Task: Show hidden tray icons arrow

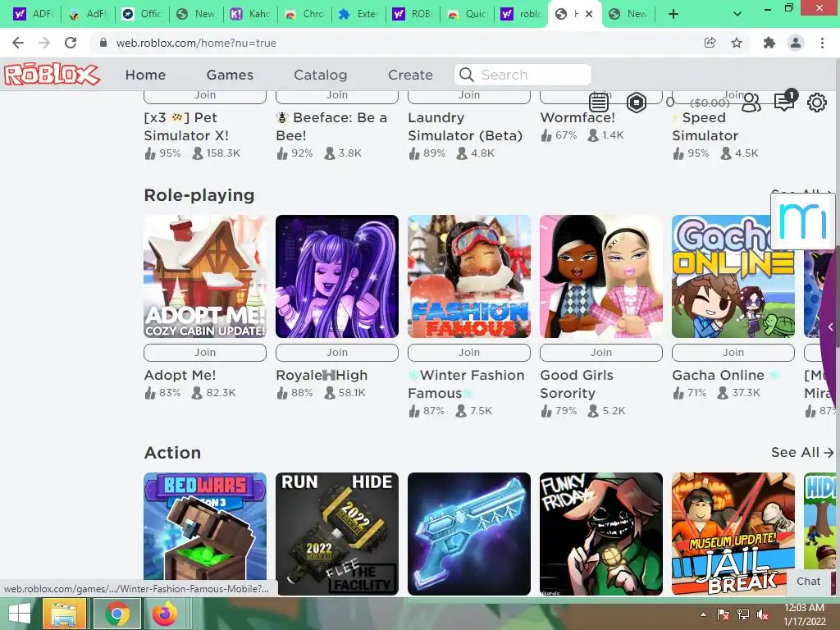Action: (x=703, y=614)
